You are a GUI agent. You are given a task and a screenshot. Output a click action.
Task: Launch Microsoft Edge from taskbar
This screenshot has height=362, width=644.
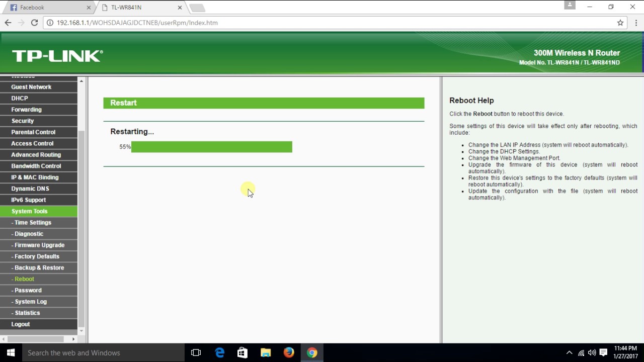tap(220, 353)
